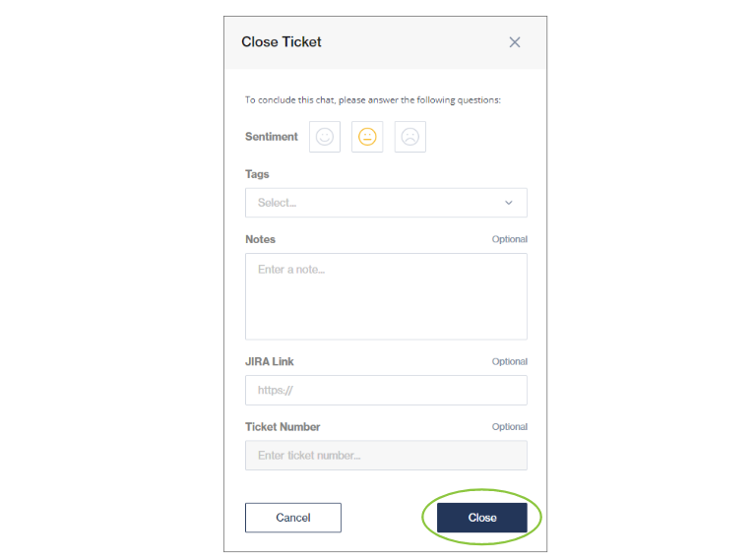Select the happy face sentiment
754x560 pixels.
(325, 137)
